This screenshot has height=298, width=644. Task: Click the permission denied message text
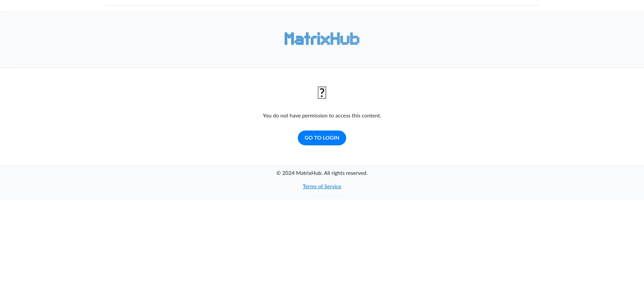pyautogui.click(x=322, y=116)
